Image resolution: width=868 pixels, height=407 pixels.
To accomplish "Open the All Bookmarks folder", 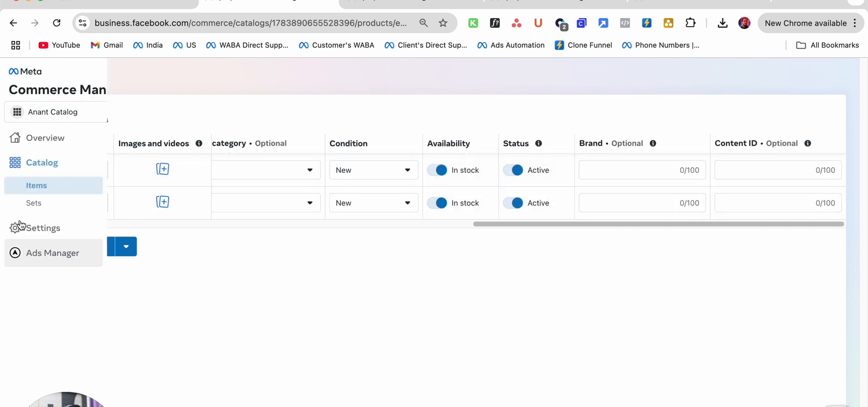I will [827, 45].
